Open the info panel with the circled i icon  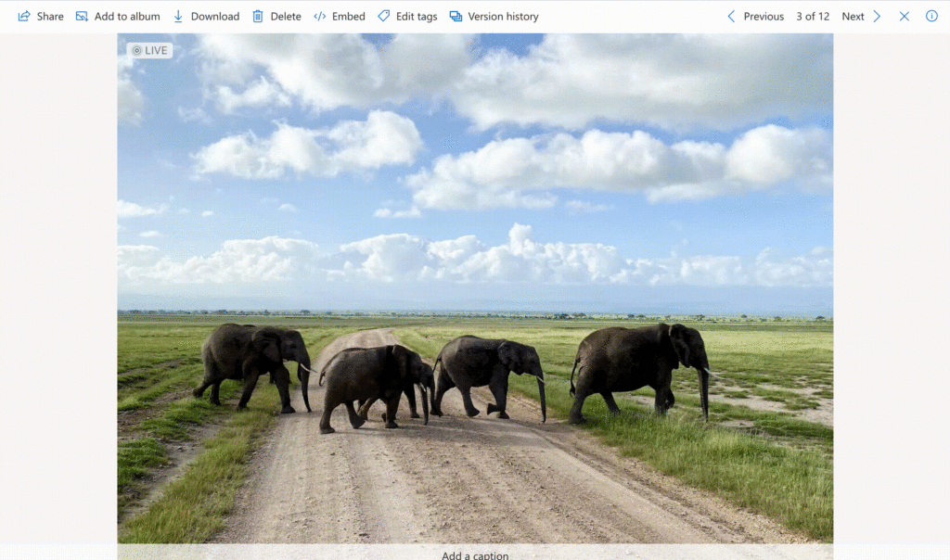point(931,17)
